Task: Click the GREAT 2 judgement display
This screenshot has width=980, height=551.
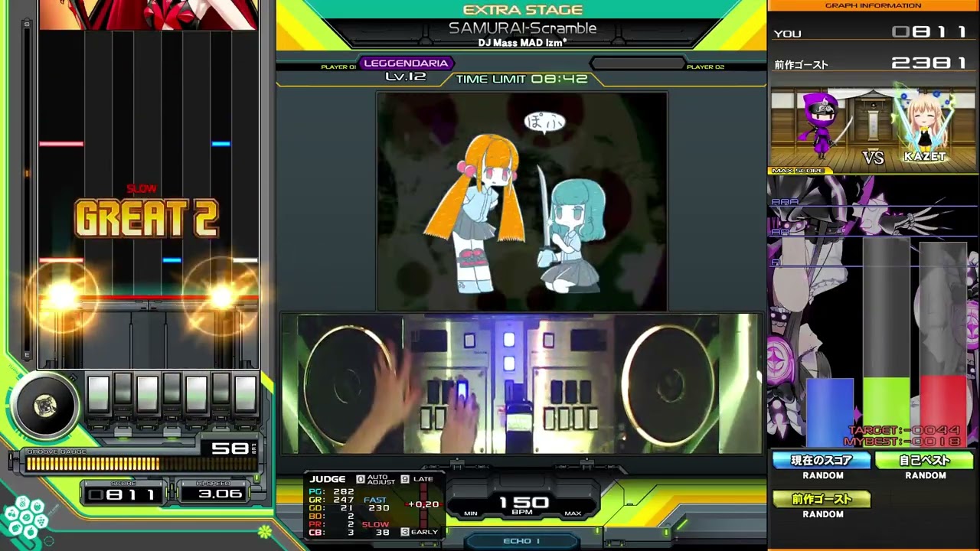Action: (146, 218)
